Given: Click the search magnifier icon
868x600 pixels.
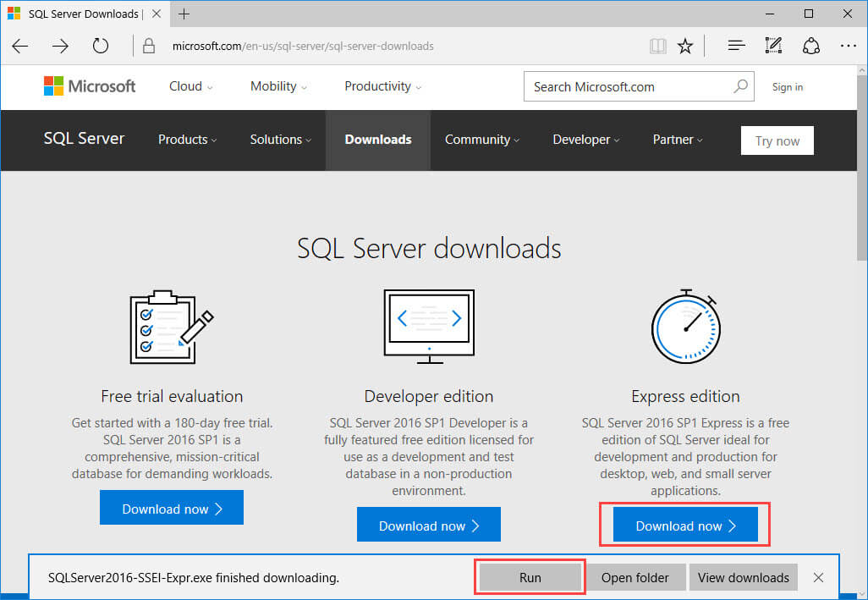Looking at the screenshot, I should pyautogui.click(x=740, y=86).
